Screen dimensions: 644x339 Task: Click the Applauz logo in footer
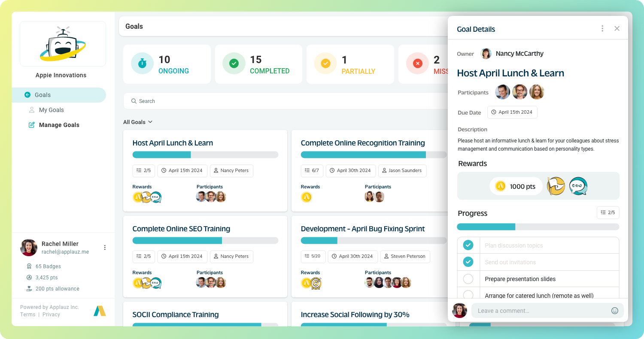tap(100, 311)
